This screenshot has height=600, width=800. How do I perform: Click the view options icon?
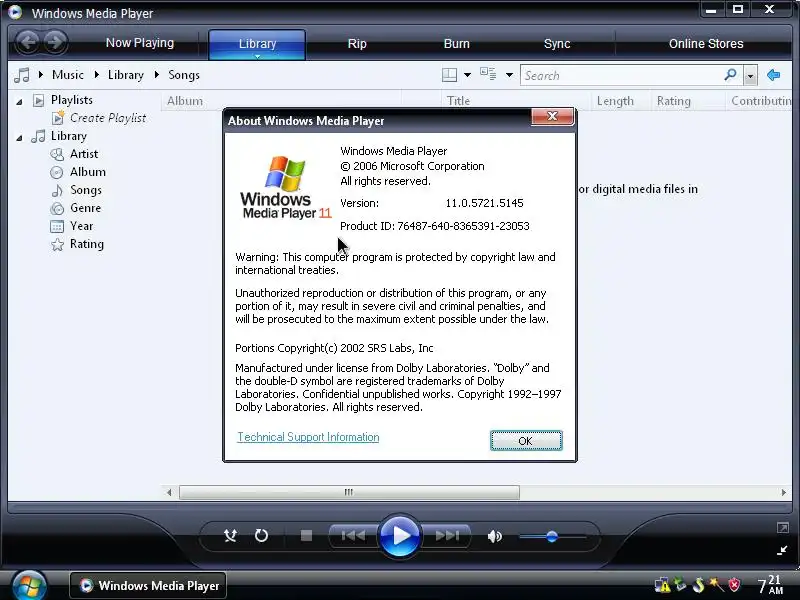click(488, 74)
